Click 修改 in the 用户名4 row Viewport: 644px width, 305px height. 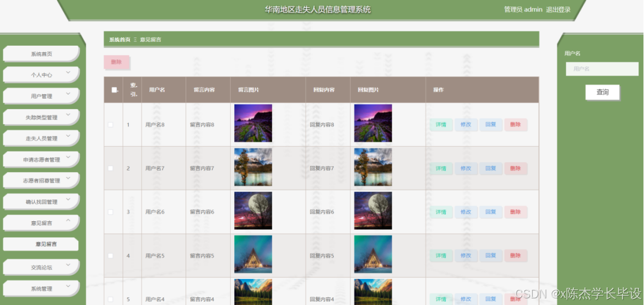pyautogui.click(x=466, y=299)
